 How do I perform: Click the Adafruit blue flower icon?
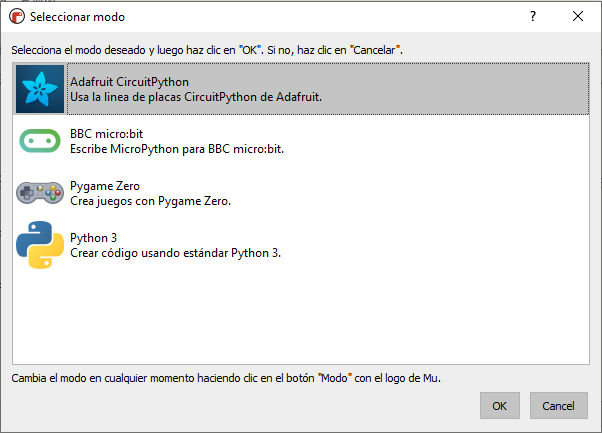(x=40, y=89)
